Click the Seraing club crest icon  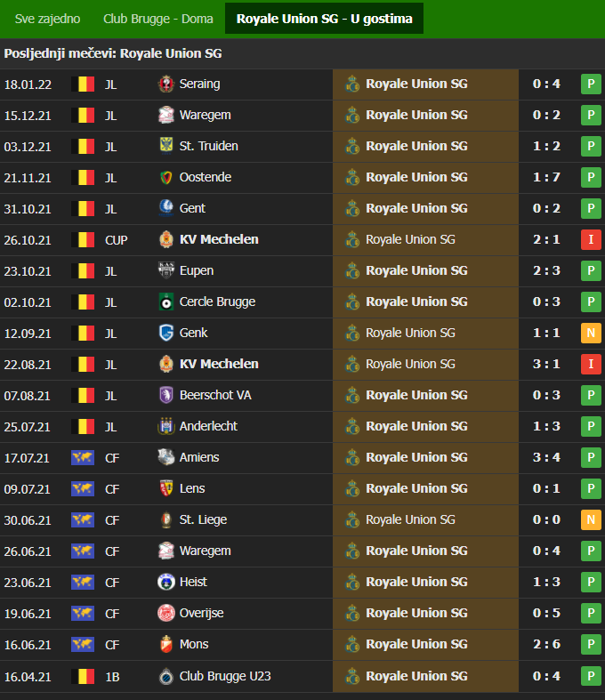(166, 84)
